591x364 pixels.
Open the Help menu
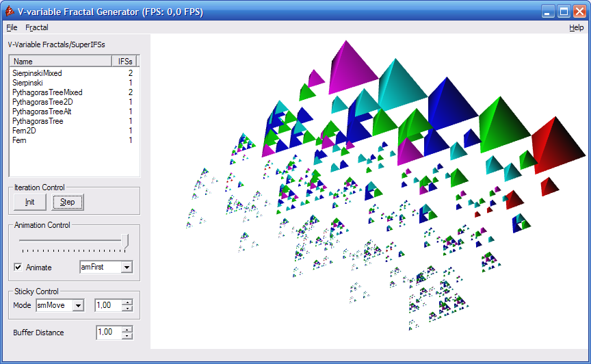click(576, 27)
